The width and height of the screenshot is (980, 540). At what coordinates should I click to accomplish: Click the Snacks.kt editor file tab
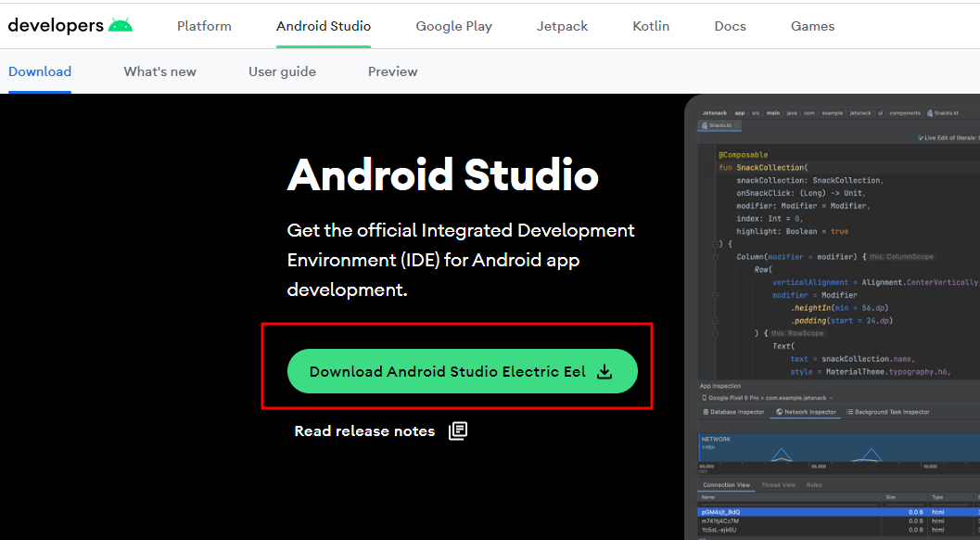720,125
